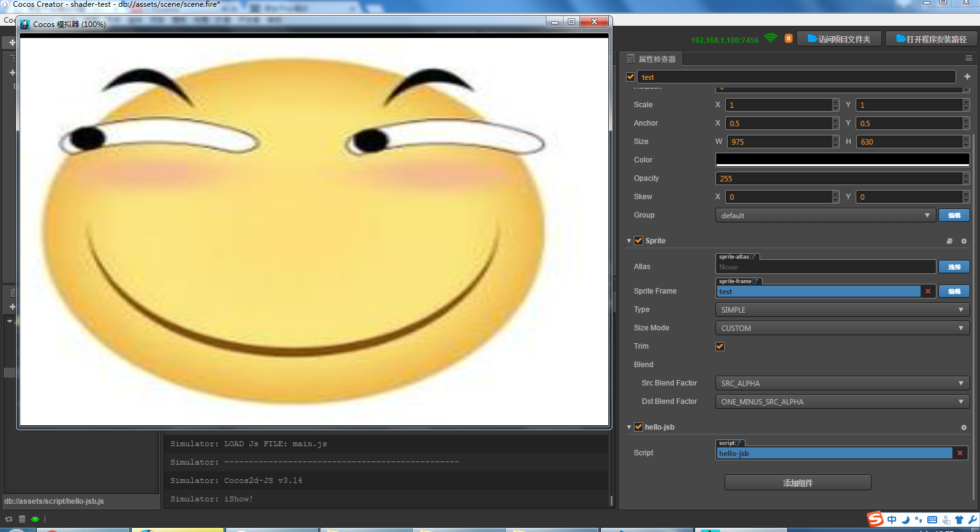Click the 打开程序安装路径 button
This screenshot has height=532, width=980.
point(932,39)
